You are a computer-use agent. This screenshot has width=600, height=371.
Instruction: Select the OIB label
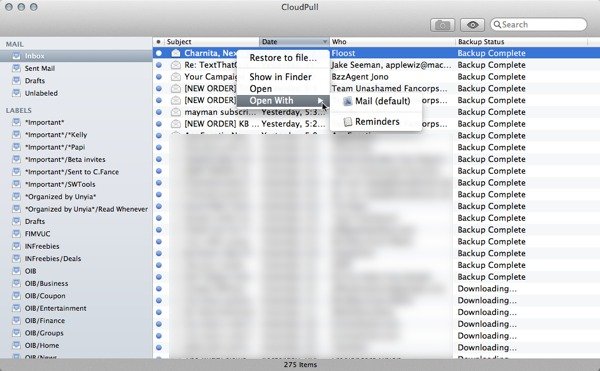[x=76, y=271]
